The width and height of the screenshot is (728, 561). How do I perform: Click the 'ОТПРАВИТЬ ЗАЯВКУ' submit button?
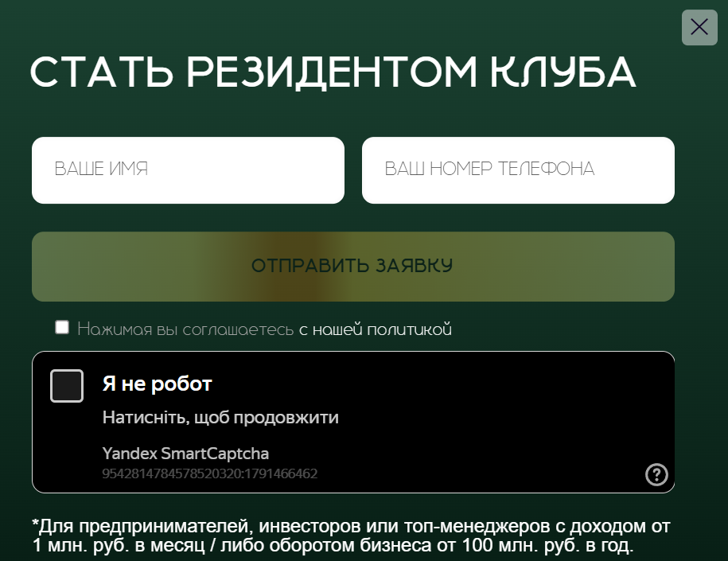tap(352, 267)
